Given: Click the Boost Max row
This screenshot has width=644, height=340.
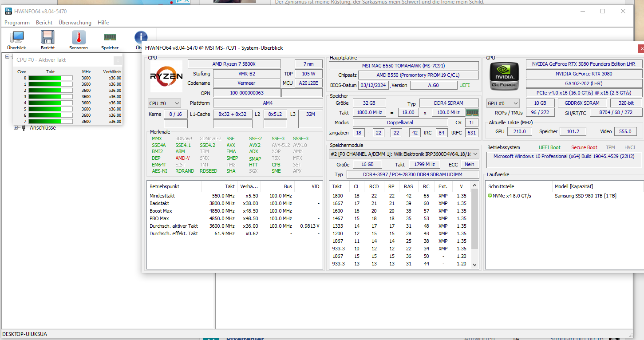Looking at the screenshot, I should (x=234, y=211).
